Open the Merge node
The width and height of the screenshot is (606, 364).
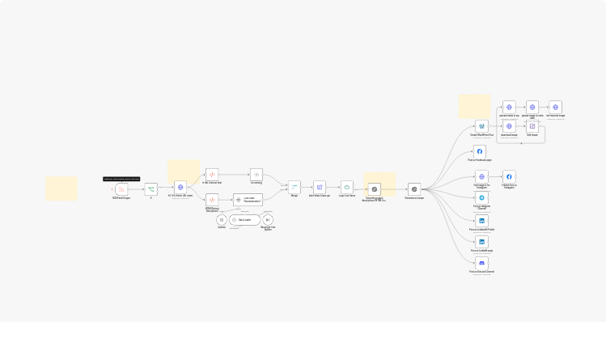294,187
